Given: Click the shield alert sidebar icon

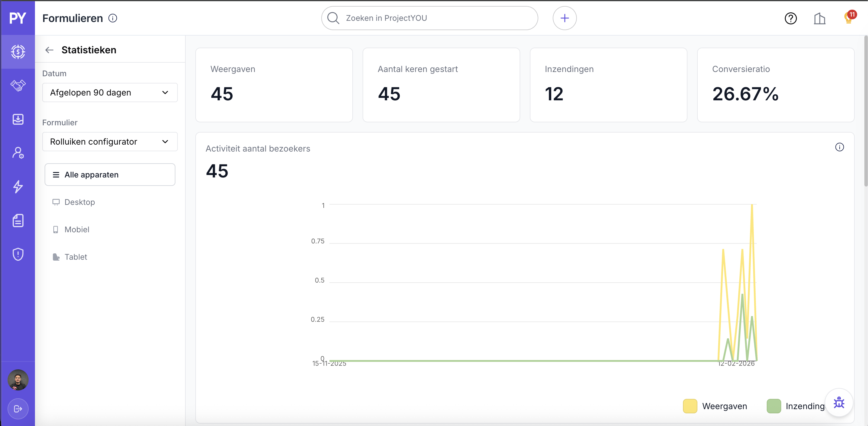Looking at the screenshot, I should (x=18, y=254).
